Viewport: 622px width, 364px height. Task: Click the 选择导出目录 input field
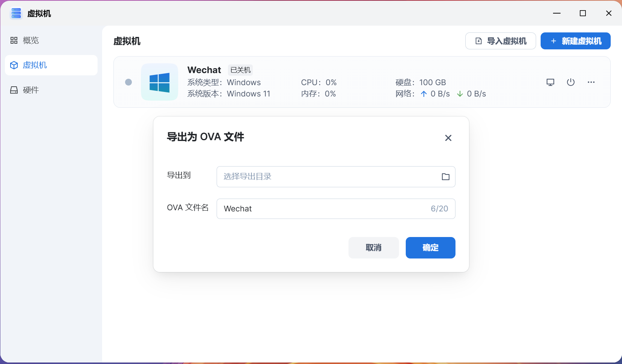(x=336, y=177)
